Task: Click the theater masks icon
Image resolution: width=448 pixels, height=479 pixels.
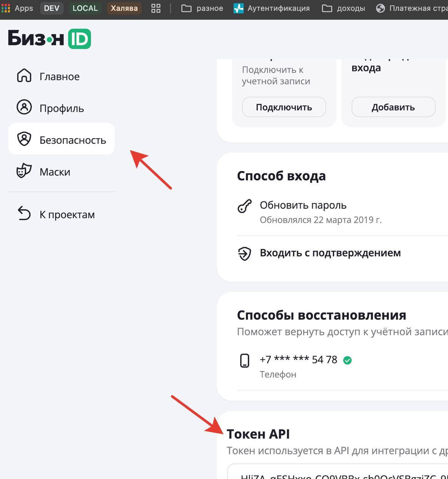Action: (x=24, y=171)
